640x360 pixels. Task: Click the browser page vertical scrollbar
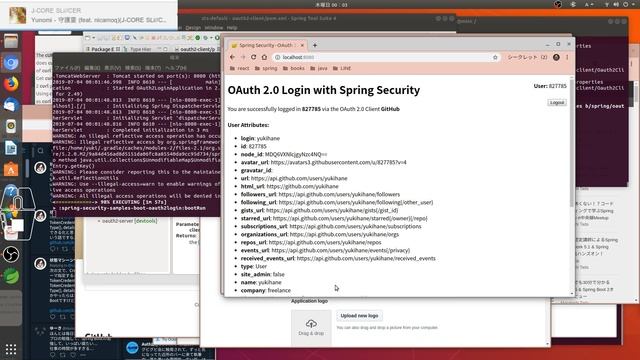coord(571,186)
